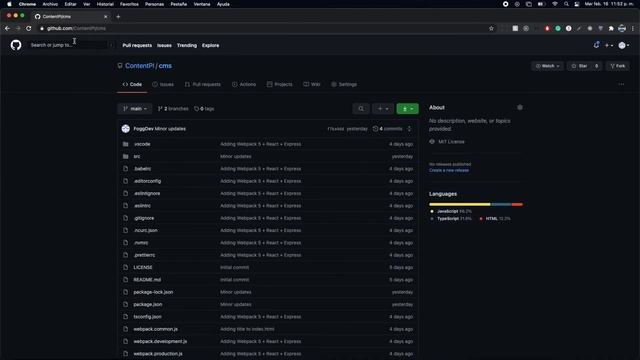The width and height of the screenshot is (640, 360).
Task: Open the LICENSE file
Action: tap(143, 267)
